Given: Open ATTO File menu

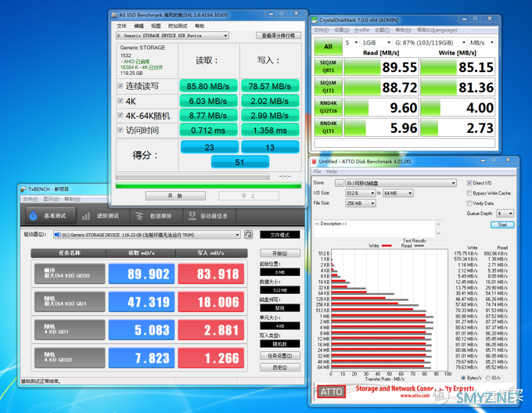Looking at the screenshot, I should click(x=317, y=171).
